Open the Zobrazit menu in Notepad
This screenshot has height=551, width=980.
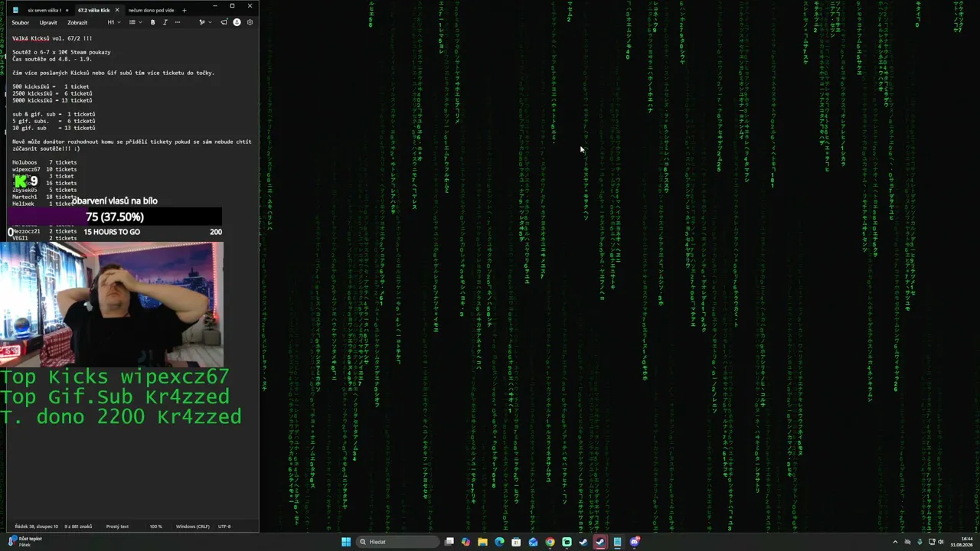tap(77, 22)
